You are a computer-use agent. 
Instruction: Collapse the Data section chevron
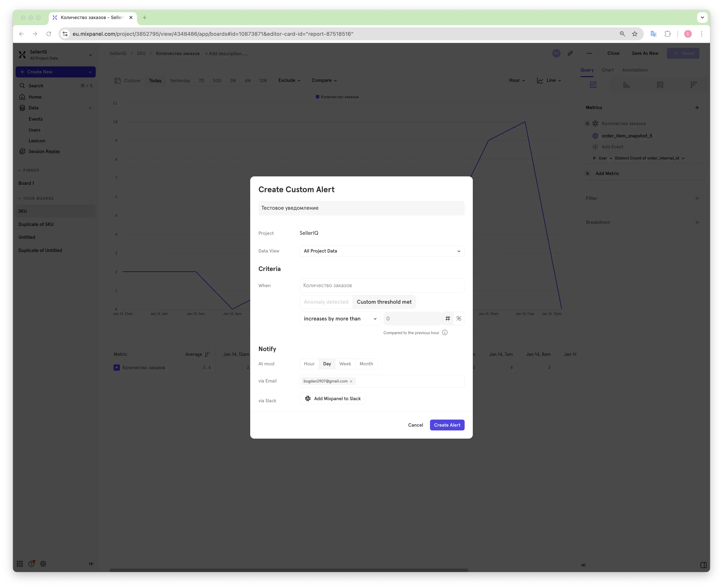[90, 108]
